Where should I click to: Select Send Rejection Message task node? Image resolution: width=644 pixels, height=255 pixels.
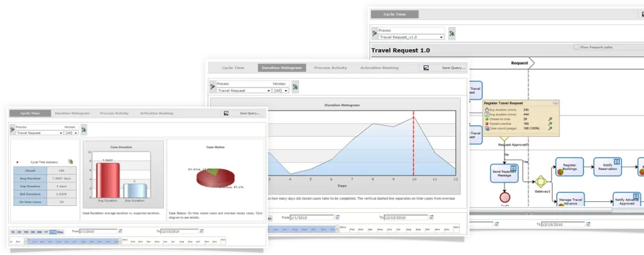(504, 173)
